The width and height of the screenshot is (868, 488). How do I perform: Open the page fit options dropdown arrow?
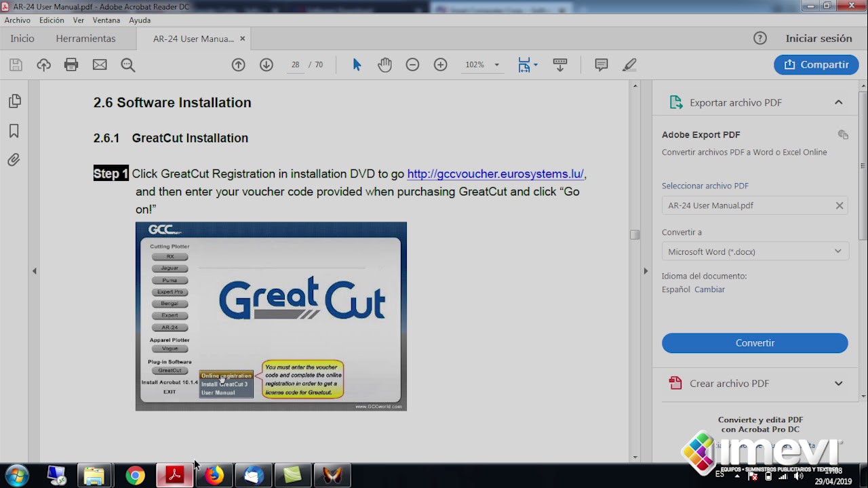[x=536, y=65]
